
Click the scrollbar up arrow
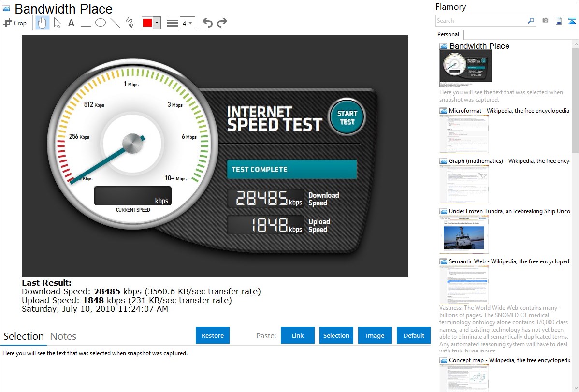[x=575, y=44]
